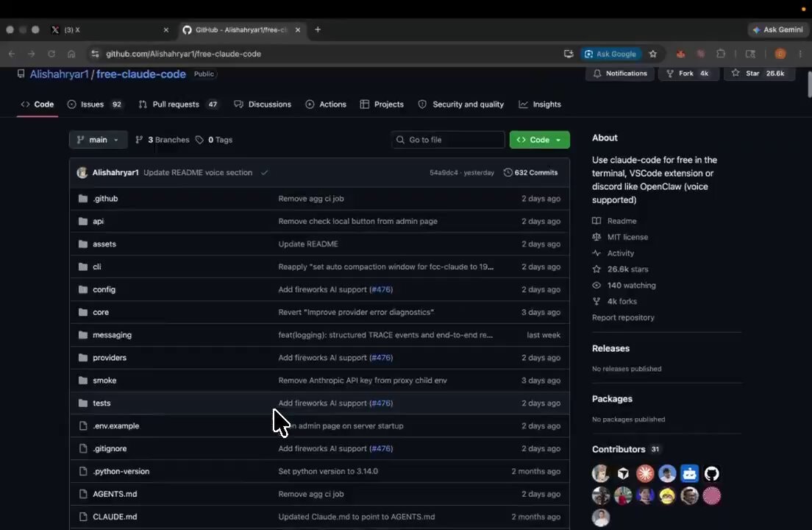Click the commit status checkmark icon
Viewport: 812px width, 530px height.
[x=265, y=172]
